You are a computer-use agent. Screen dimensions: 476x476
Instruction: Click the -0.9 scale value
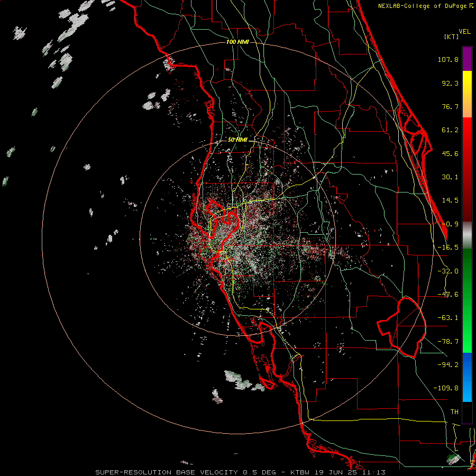[x=450, y=224]
